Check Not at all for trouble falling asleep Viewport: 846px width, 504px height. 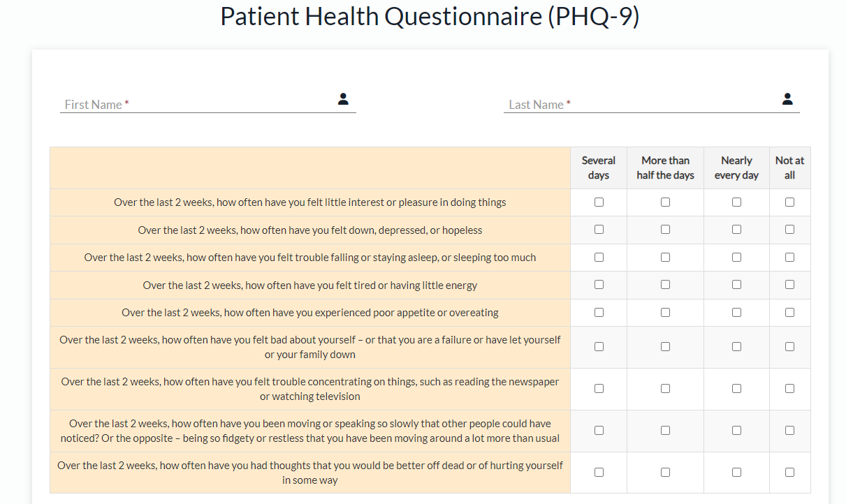click(x=789, y=258)
